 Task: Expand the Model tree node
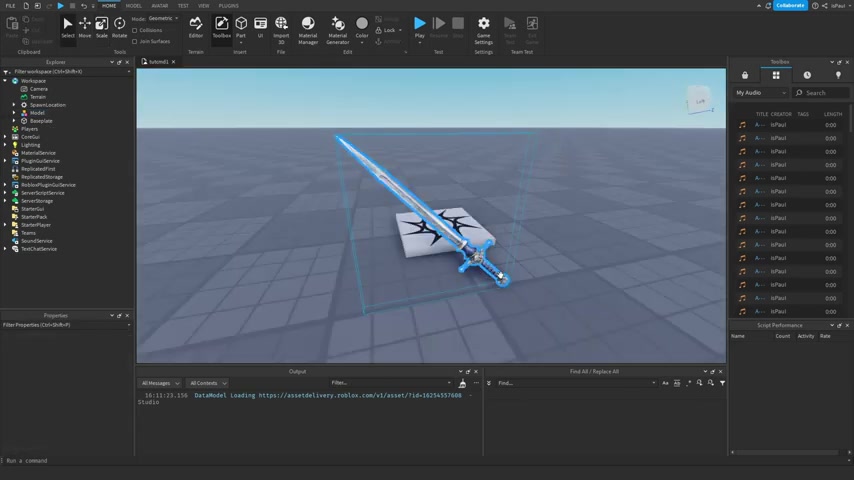(x=14, y=113)
